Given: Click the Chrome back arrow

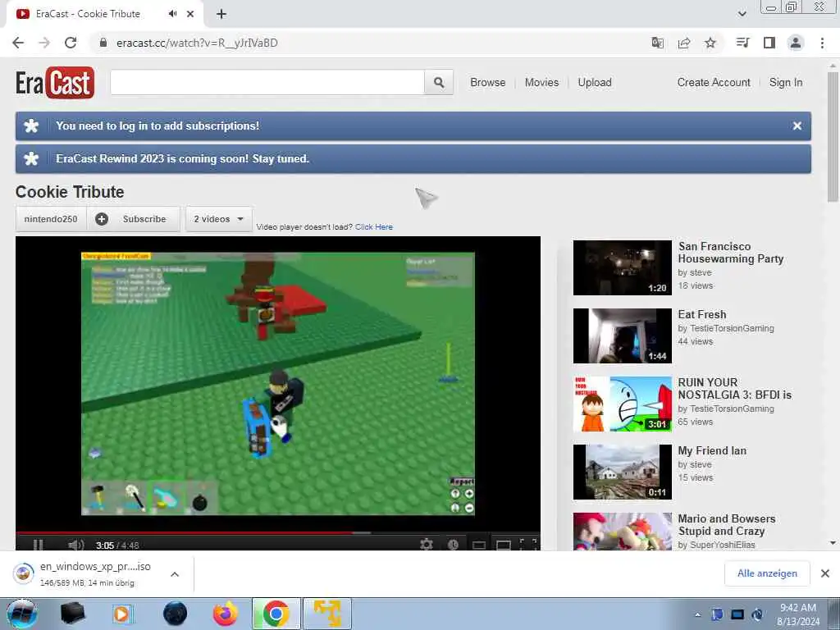Looking at the screenshot, I should pos(18,43).
